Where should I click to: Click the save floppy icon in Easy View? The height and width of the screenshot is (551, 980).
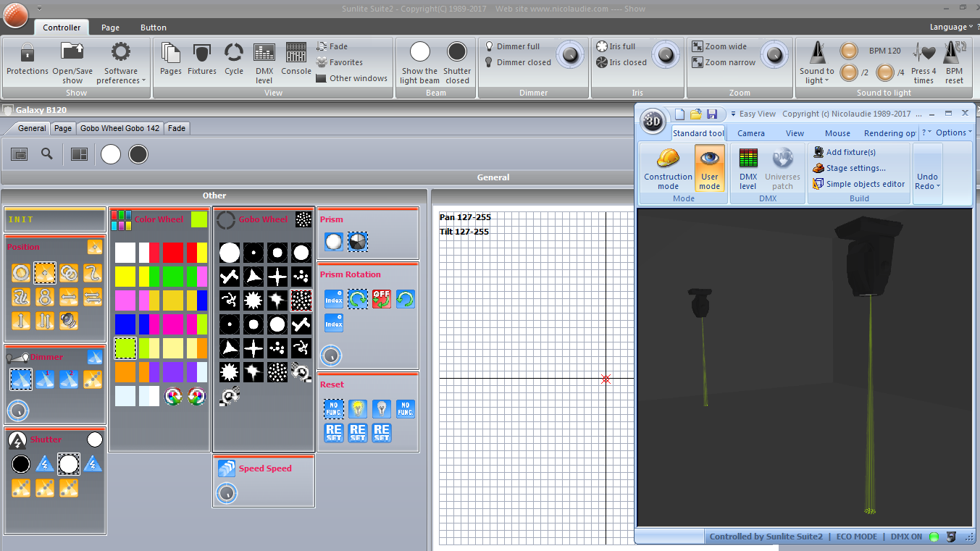click(x=712, y=114)
